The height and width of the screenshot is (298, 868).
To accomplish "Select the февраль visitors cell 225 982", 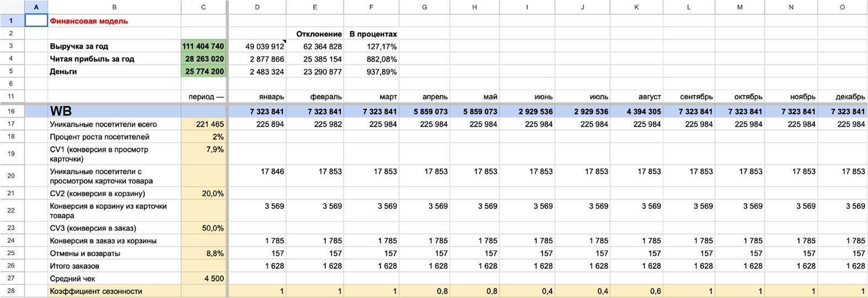I will tap(315, 124).
